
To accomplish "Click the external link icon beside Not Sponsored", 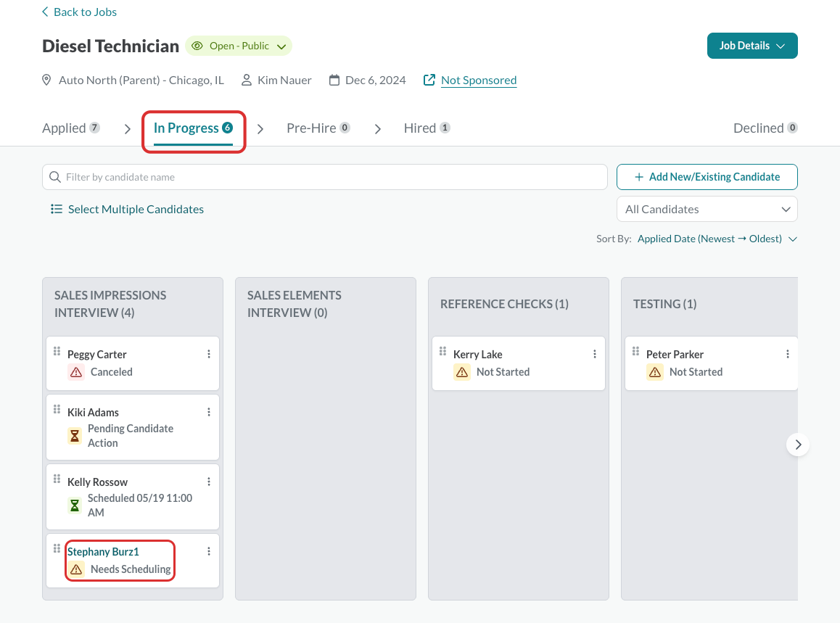I will (429, 81).
